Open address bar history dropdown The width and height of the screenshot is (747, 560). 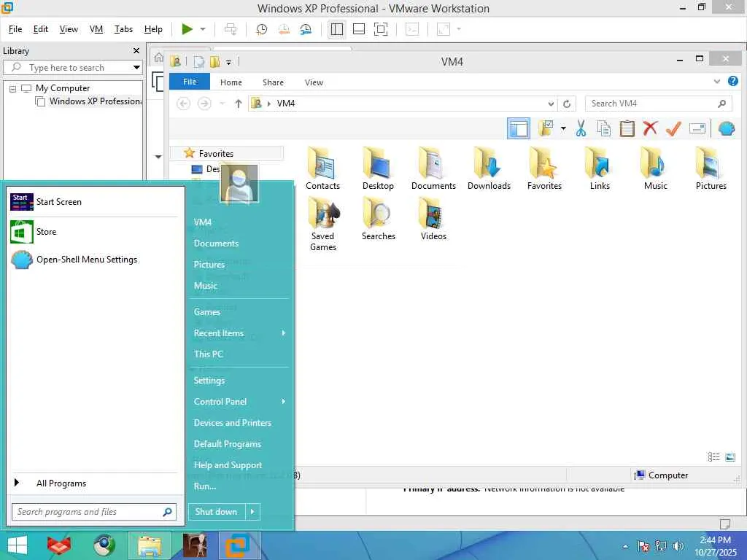(551, 104)
